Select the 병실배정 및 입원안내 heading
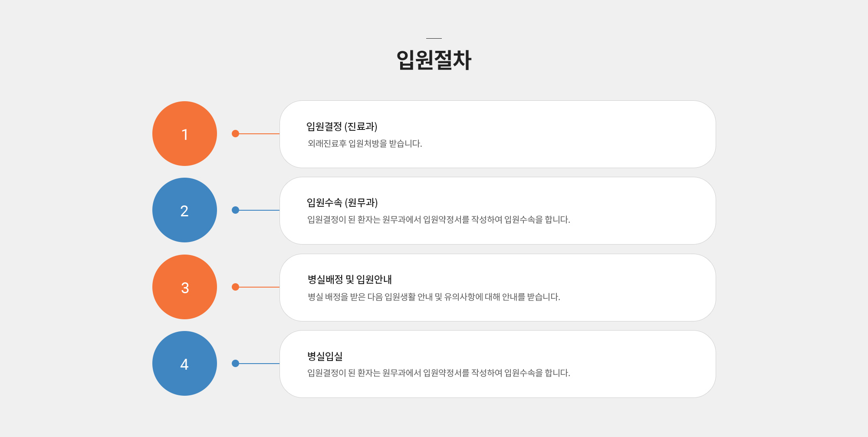The height and width of the screenshot is (437, 868). tap(349, 279)
